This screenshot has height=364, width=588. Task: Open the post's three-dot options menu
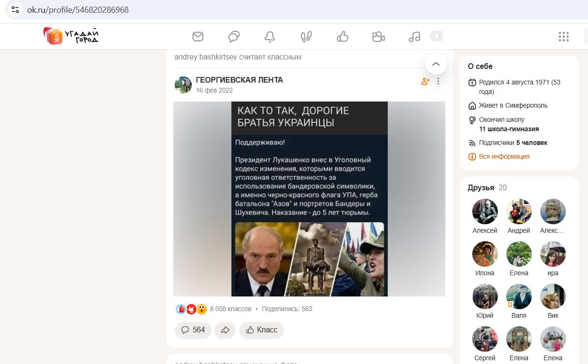438,81
